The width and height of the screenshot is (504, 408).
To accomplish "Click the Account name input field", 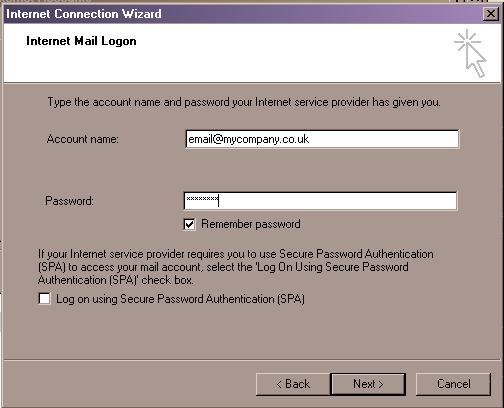I will 322,139.
